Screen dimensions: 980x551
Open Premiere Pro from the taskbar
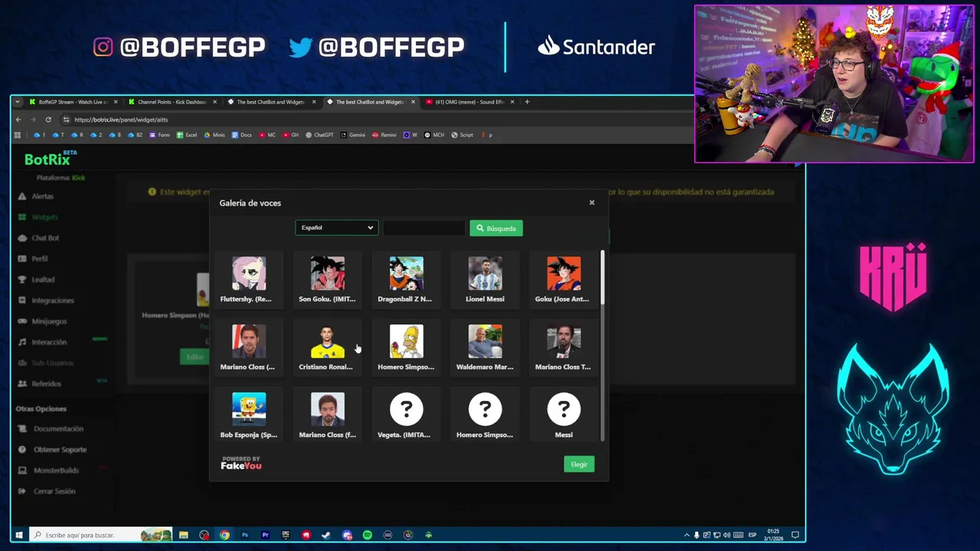click(x=265, y=535)
